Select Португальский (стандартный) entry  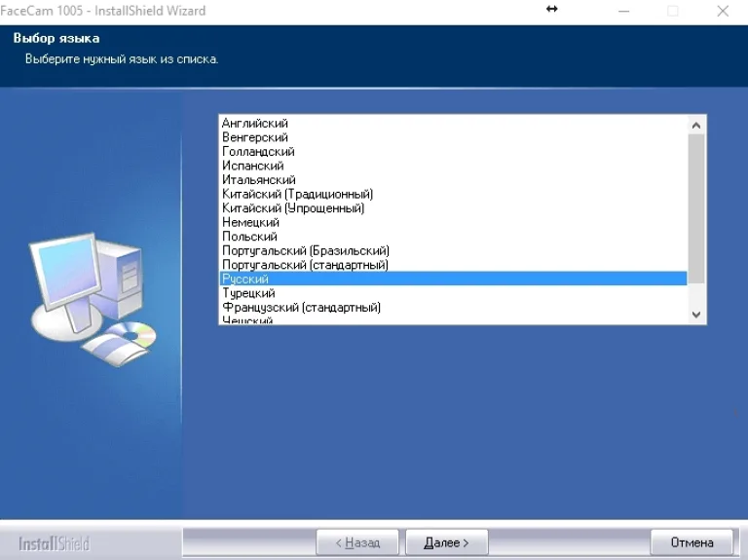point(453,265)
